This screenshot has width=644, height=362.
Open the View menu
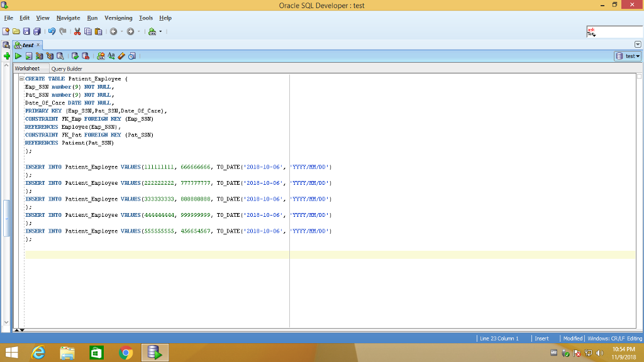(43, 18)
